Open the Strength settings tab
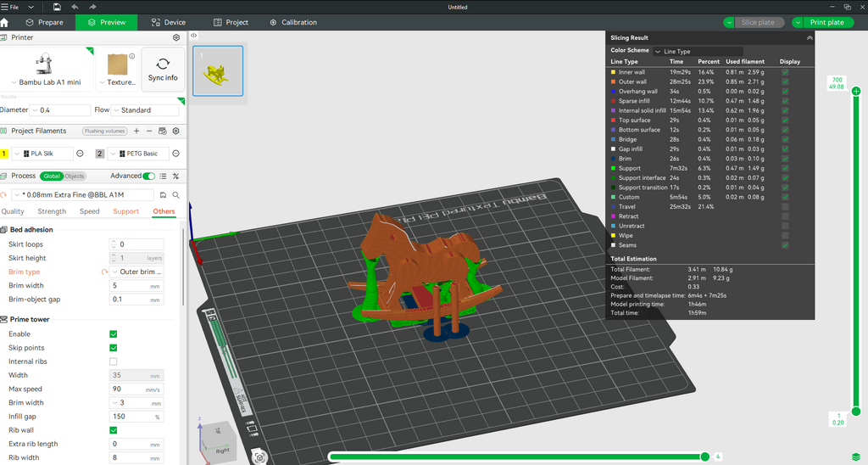 click(x=52, y=211)
